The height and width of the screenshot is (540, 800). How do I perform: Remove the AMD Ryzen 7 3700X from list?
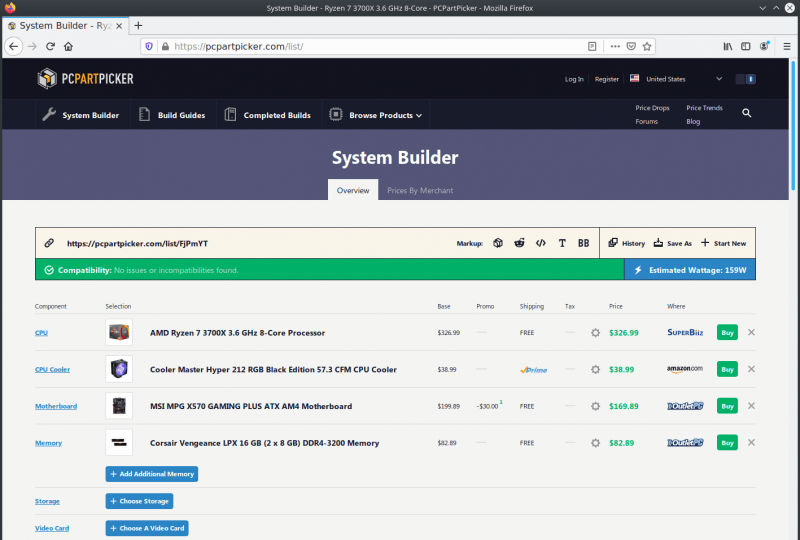[751, 332]
